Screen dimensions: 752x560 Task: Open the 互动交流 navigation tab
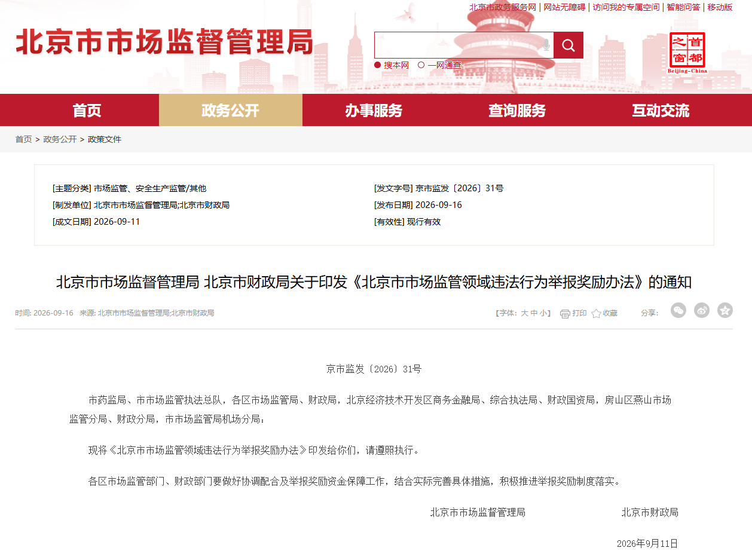click(x=661, y=110)
